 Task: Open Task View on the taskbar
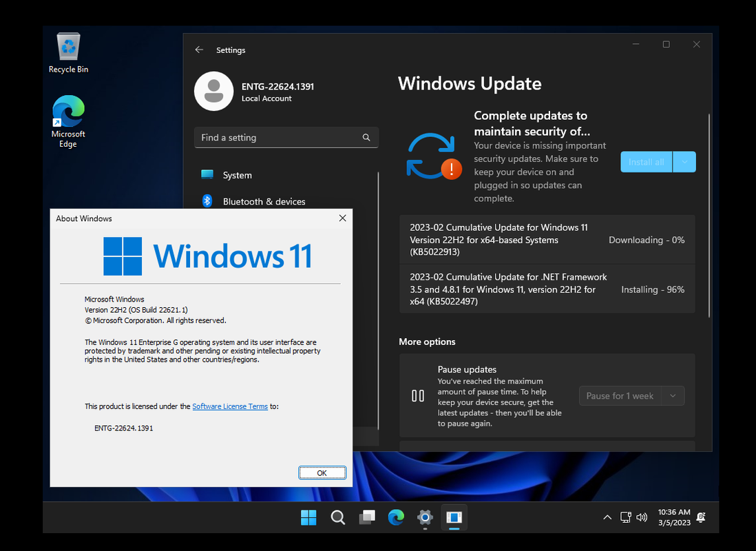pyautogui.click(x=367, y=518)
